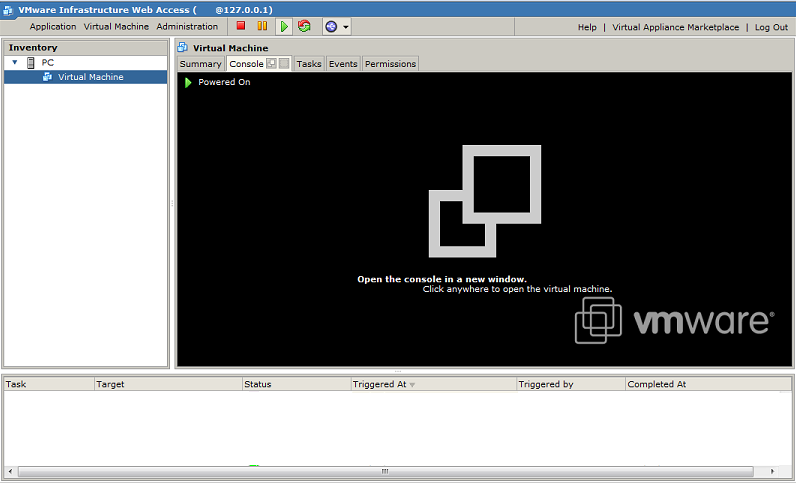
Task: Open the Administration menu
Action: (187, 27)
